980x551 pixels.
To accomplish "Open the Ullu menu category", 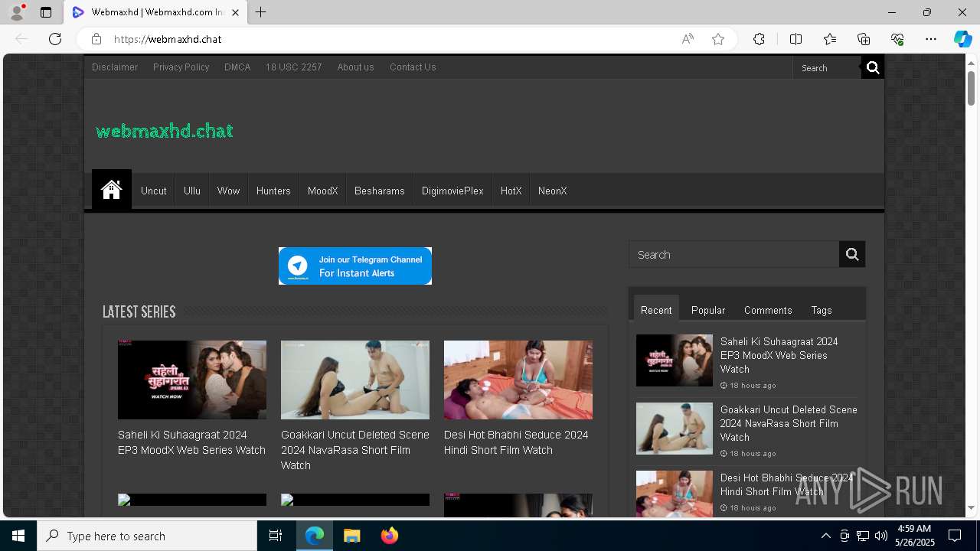I will click(x=192, y=191).
